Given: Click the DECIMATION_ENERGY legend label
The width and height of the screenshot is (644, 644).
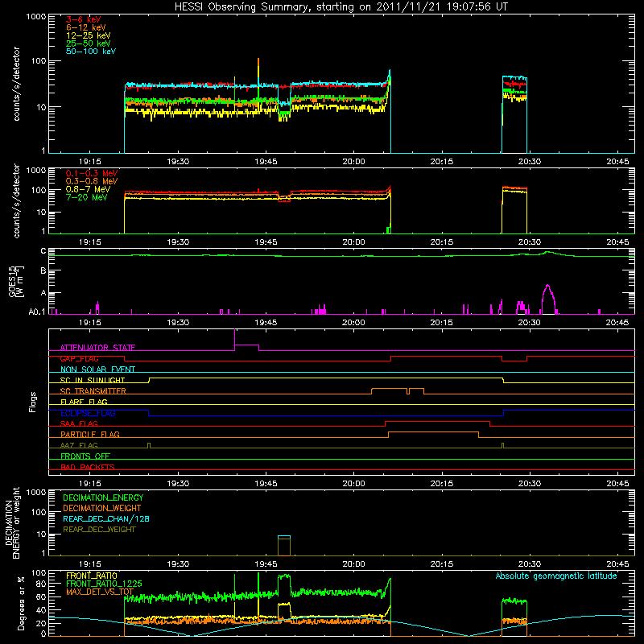Looking at the screenshot, I should pyautogui.click(x=103, y=497).
